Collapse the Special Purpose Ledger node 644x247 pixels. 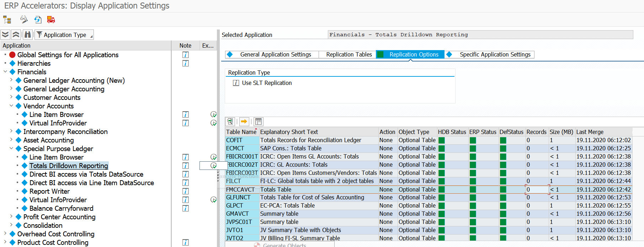point(11,149)
